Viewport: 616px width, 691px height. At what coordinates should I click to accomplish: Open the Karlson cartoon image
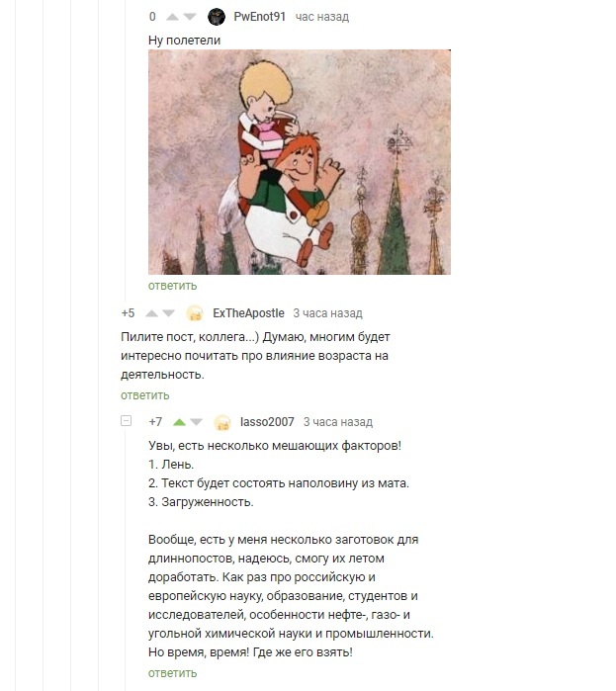[x=300, y=162]
